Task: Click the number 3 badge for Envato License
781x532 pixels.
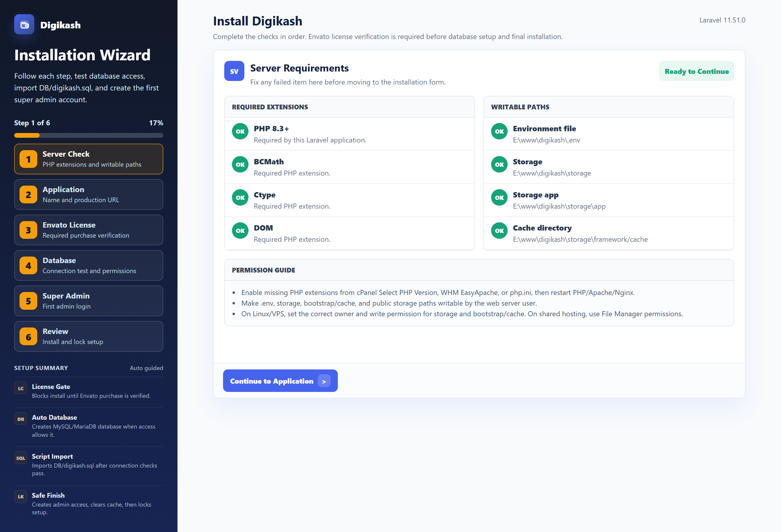Action: (28, 230)
